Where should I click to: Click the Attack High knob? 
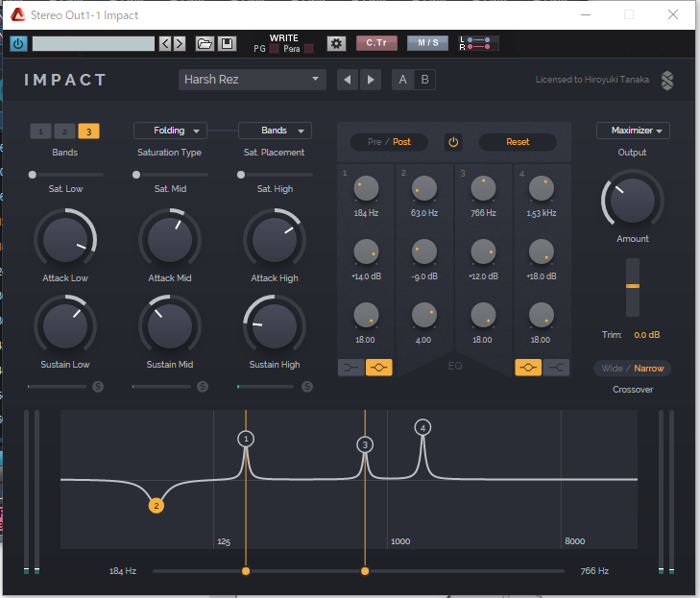(275, 240)
